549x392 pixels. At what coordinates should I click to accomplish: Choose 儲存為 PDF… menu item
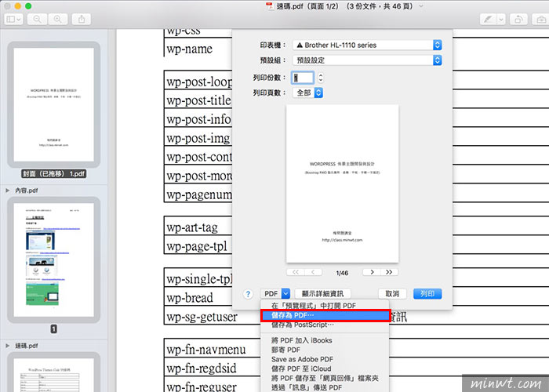coord(325,315)
